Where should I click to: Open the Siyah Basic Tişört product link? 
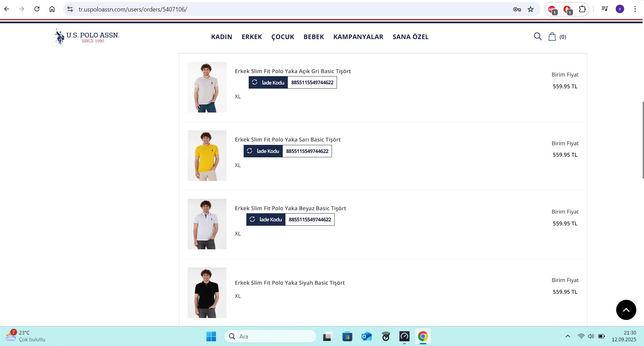click(x=289, y=283)
